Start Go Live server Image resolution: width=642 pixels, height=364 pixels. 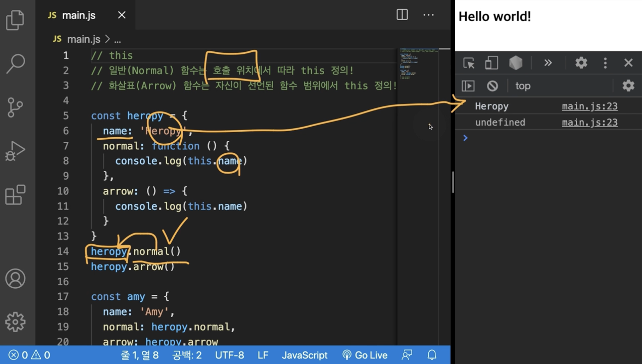pyautogui.click(x=365, y=355)
